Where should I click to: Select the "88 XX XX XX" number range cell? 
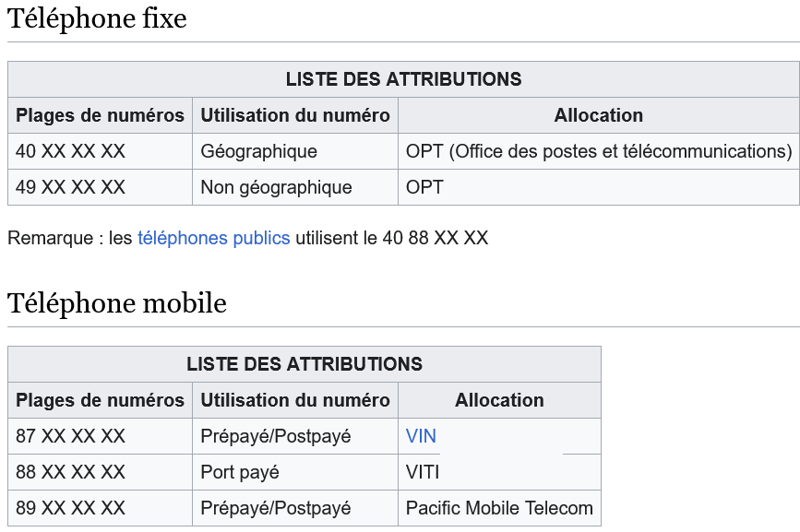pyautogui.click(x=71, y=472)
